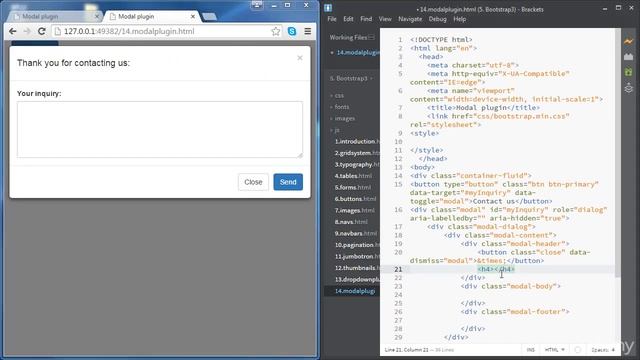
Task: Open 3.typography.html in file tree
Action: pos(357,164)
